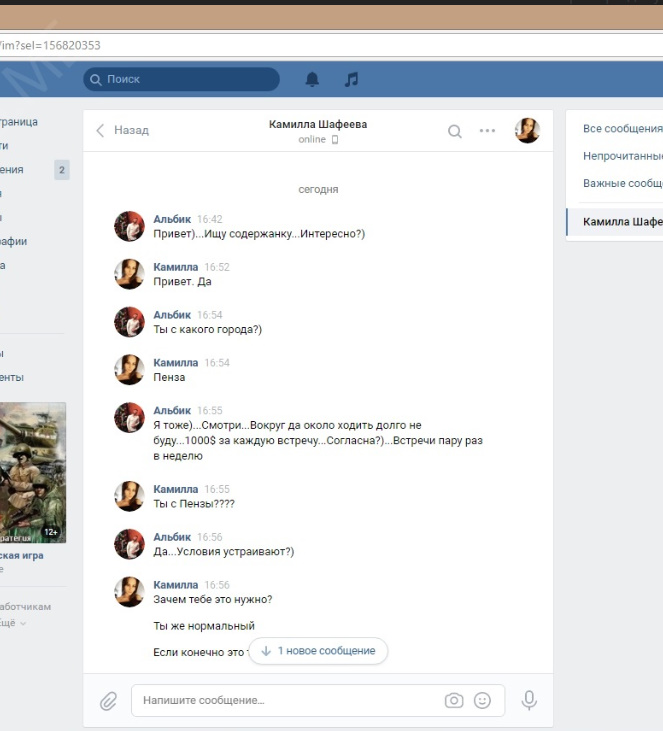Click the paperclip attach file icon
The width and height of the screenshot is (663, 731).
tap(108, 701)
